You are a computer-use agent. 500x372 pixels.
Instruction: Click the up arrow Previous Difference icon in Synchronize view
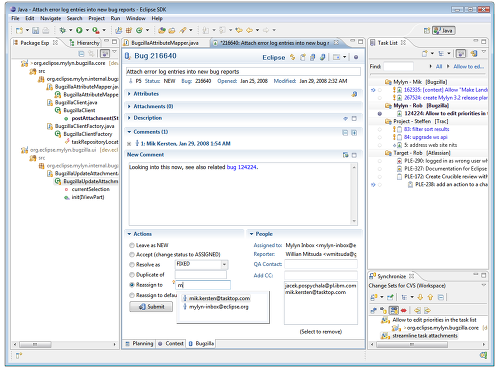tap(430, 297)
